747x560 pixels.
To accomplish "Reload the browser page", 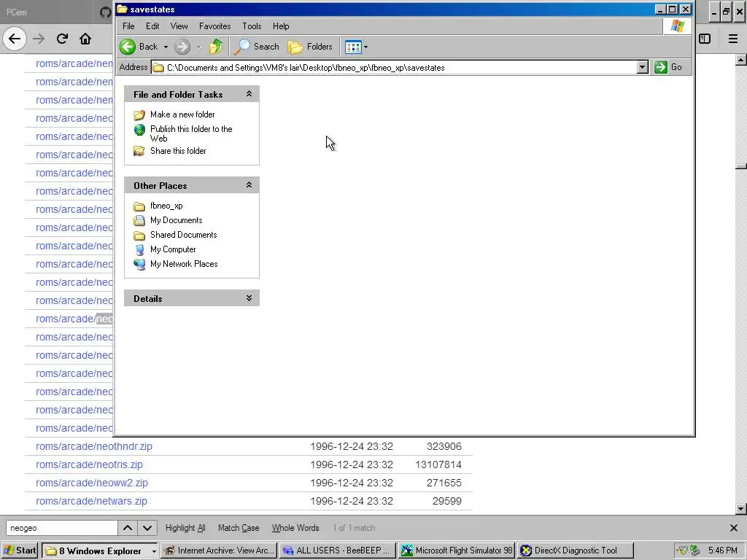I will coord(62,39).
